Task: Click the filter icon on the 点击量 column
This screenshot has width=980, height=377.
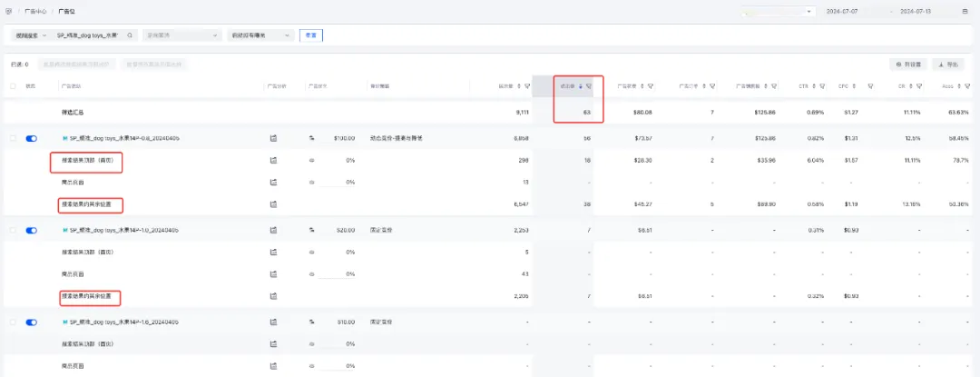Action: click(x=589, y=86)
